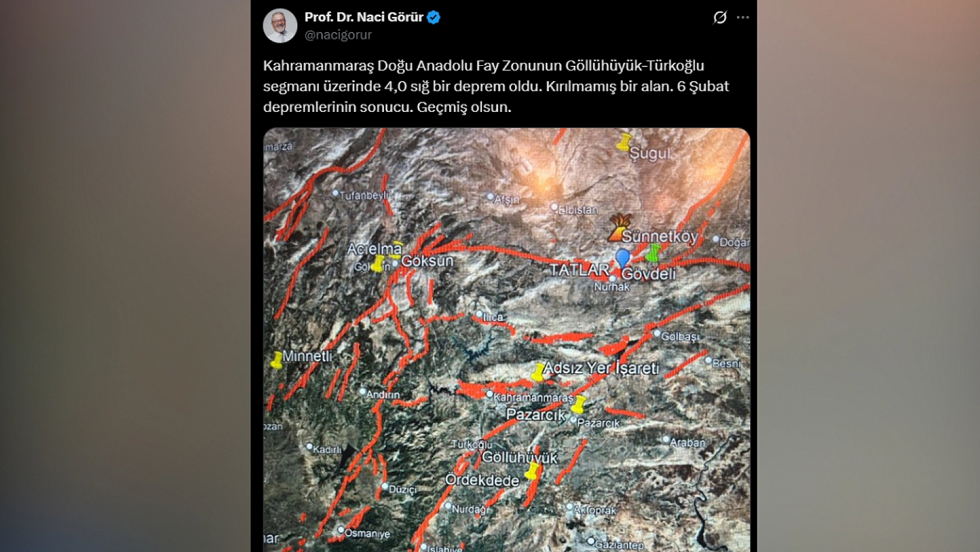The height and width of the screenshot is (552, 980).
Task: Click the Prof. Dr. Naci Görür name
Action: [364, 17]
